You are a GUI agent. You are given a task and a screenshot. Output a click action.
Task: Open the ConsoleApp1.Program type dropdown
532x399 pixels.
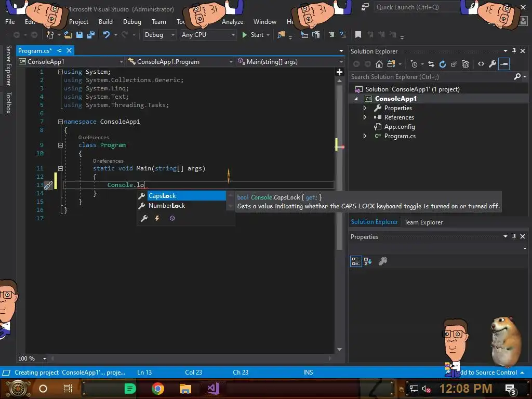[180, 62]
